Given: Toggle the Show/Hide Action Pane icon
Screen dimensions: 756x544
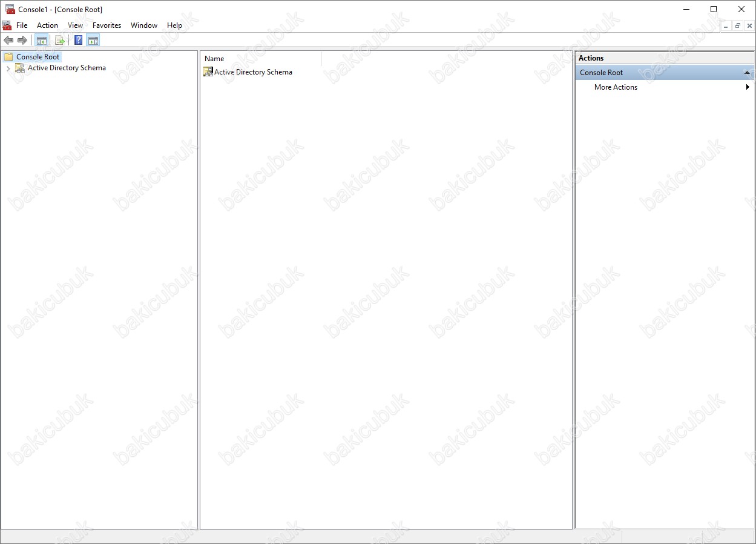Looking at the screenshot, I should tap(93, 41).
